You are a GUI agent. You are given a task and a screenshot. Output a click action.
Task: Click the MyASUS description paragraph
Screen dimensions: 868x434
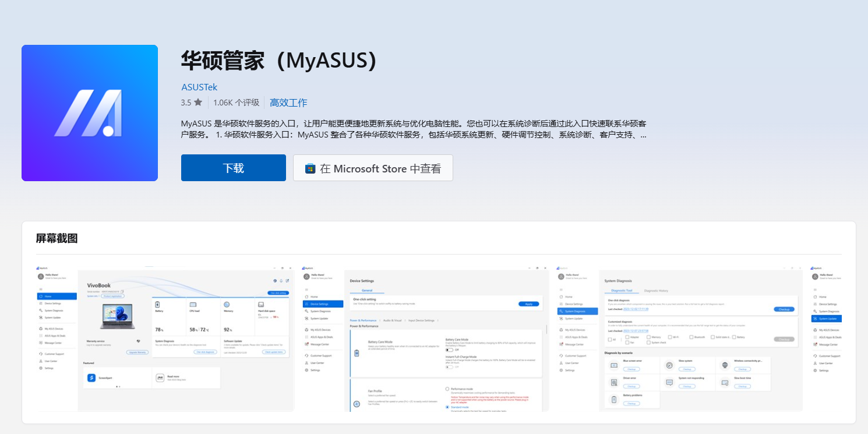[x=414, y=129]
